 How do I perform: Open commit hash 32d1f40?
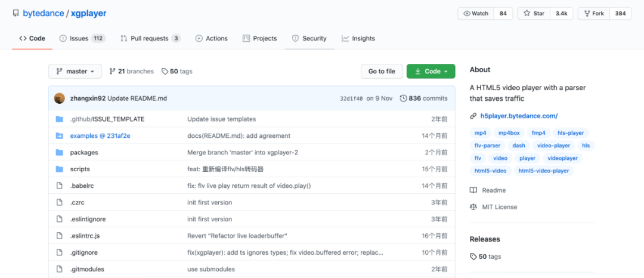click(351, 98)
